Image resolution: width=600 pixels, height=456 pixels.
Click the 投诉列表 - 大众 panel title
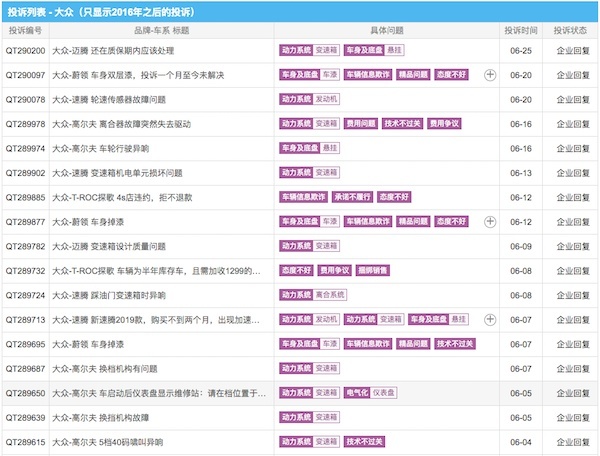101,12
